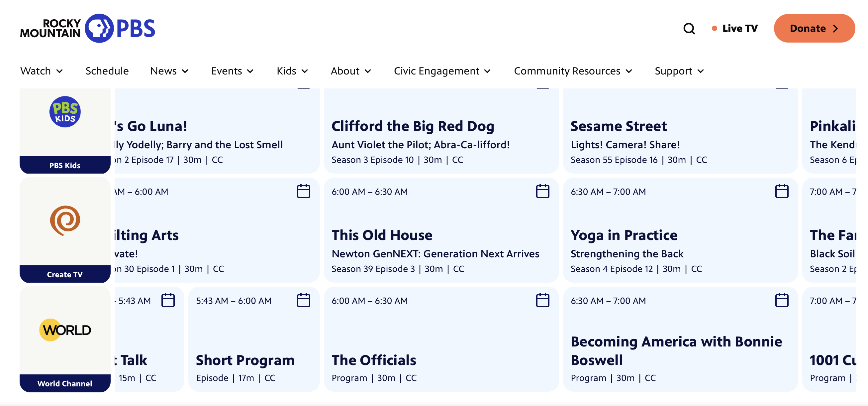Click the PBS Kids channel logo
The height and width of the screenshot is (406, 868).
[x=65, y=112]
